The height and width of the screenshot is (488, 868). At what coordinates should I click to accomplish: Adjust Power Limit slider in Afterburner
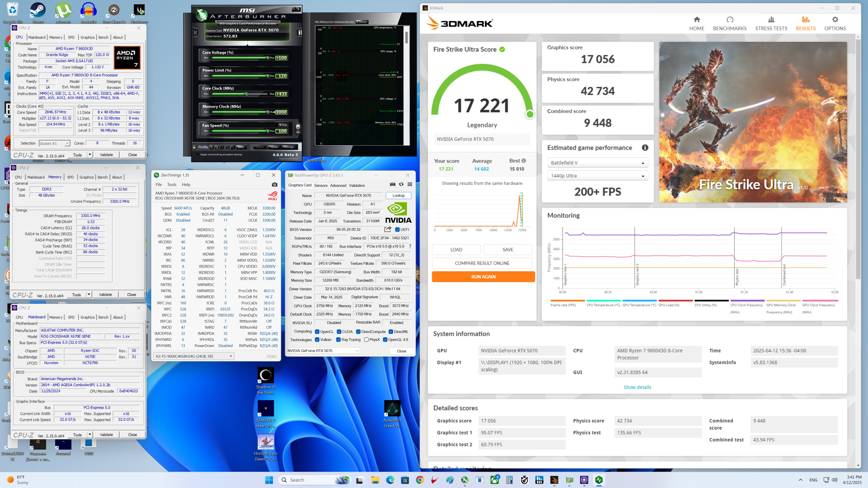tap(268, 76)
